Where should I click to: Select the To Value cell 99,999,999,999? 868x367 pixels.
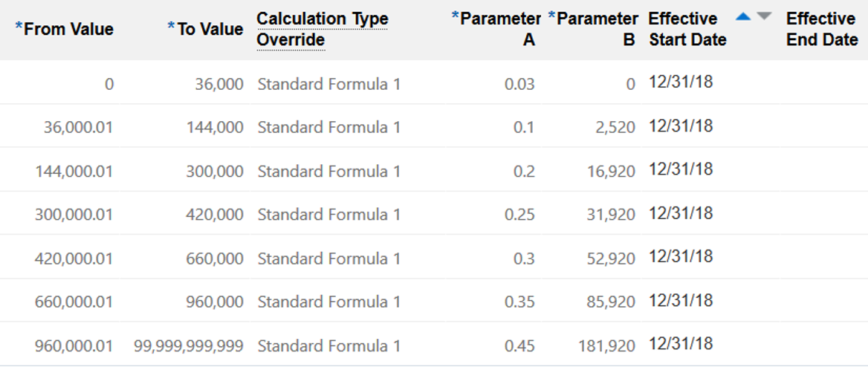coord(189,346)
